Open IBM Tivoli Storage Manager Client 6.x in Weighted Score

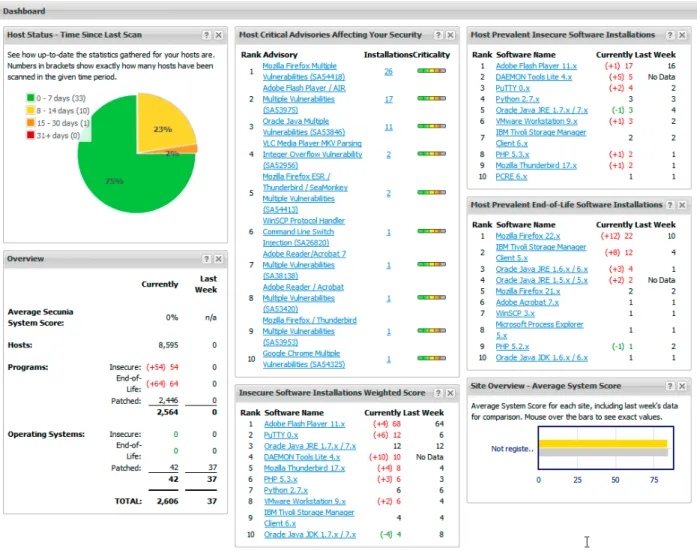(x=309, y=518)
